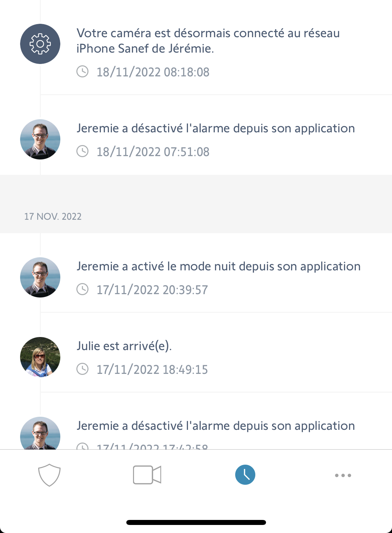Open the 'Julie est arrivé(e).' entry
Screen dimensions: 392x533
(x=124, y=346)
